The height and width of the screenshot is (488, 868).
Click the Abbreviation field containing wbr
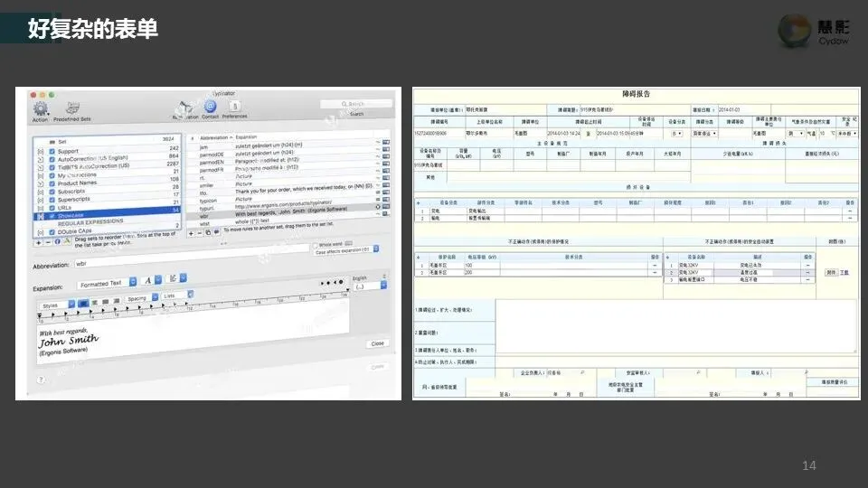tap(191, 258)
